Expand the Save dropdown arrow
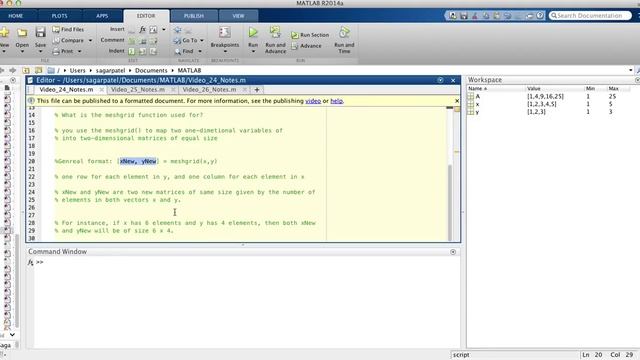Viewport: 640px width, 360px height. (x=40, y=51)
